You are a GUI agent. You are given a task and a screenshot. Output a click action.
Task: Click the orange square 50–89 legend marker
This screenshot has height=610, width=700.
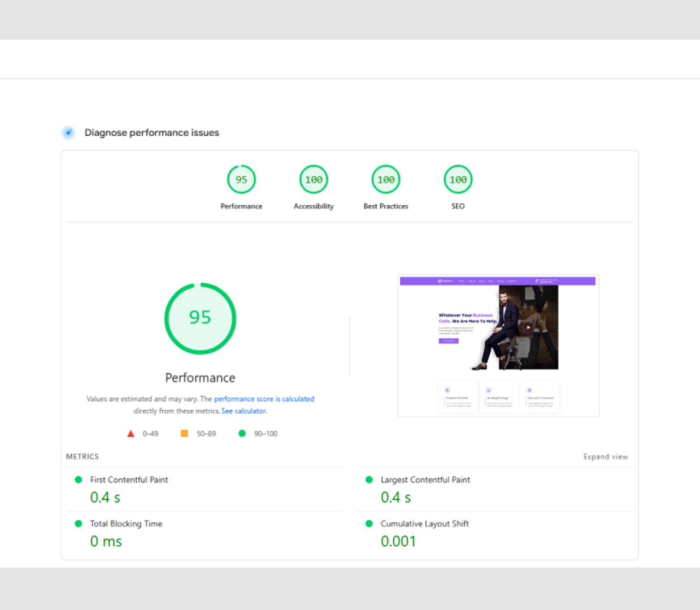185,433
